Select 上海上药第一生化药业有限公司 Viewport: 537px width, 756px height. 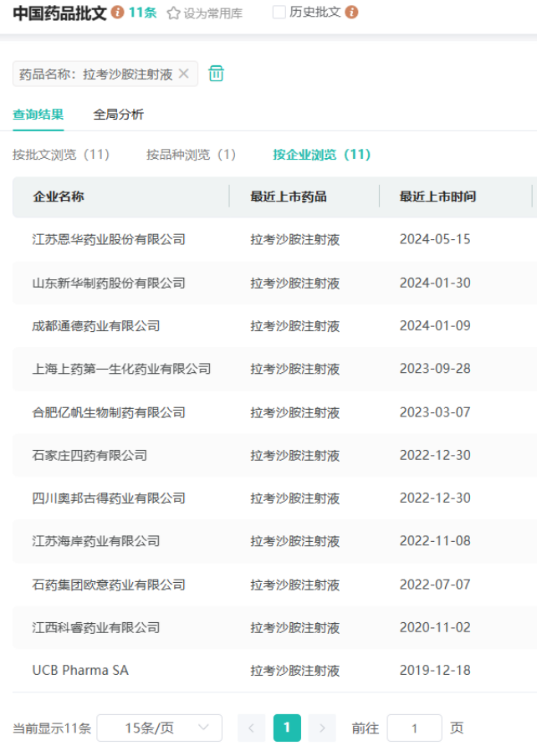[121, 369]
